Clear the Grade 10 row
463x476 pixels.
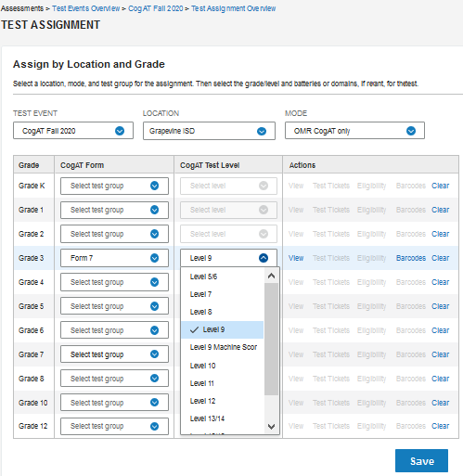(x=440, y=403)
